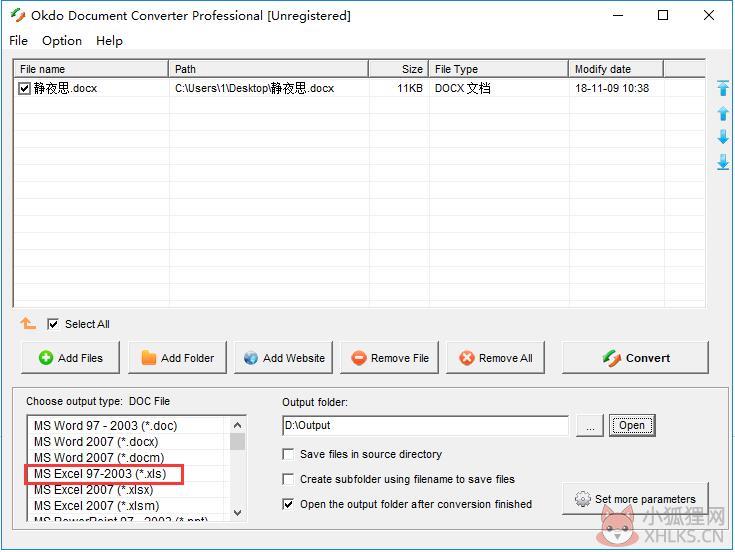Click the Okdo app icon in title bar

coord(18,15)
